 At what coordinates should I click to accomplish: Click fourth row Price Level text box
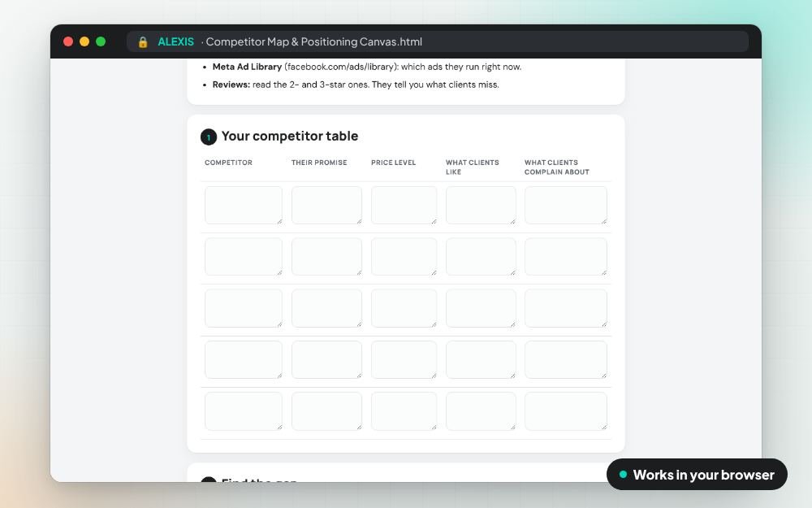(404, 360)
